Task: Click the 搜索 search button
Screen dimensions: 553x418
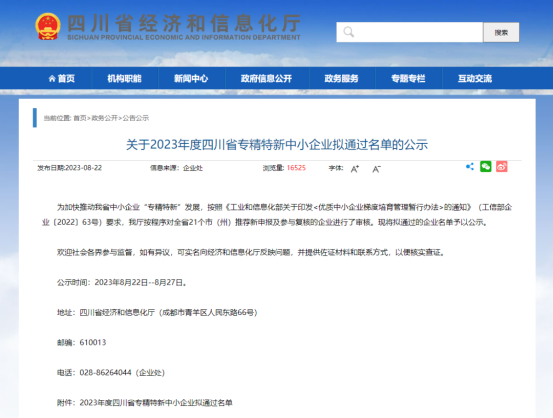Action: (x=501, y=32)
